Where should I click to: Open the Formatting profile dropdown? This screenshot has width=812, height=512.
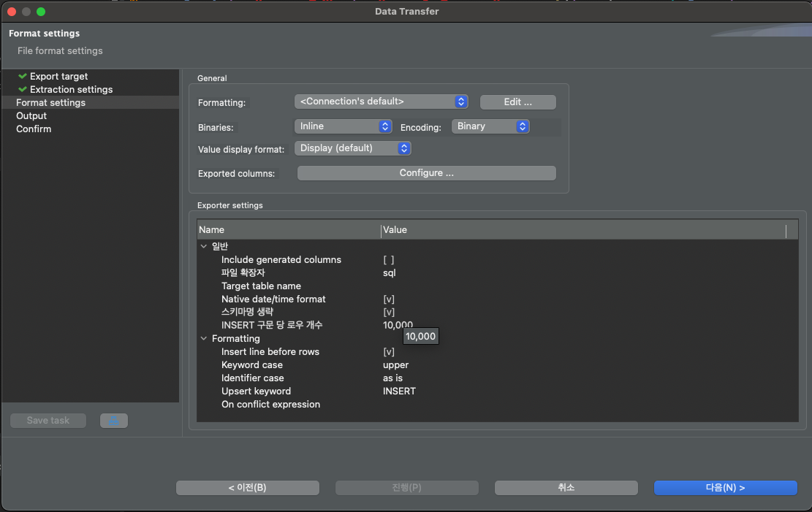(381, 102)
